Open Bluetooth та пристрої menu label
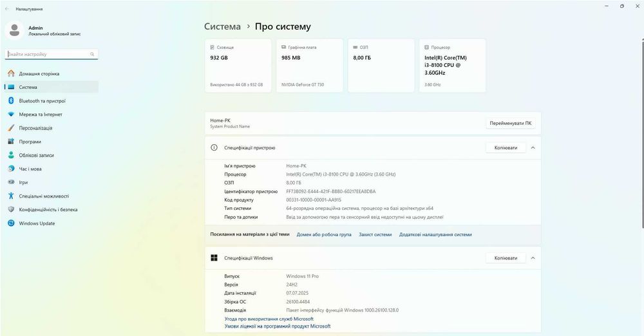 click(42, 101)
